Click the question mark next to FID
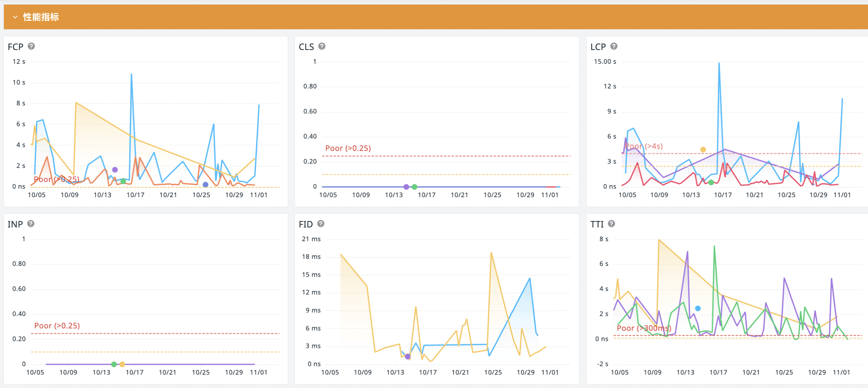This screenshot has width=868, height=388. pos(321,224)
